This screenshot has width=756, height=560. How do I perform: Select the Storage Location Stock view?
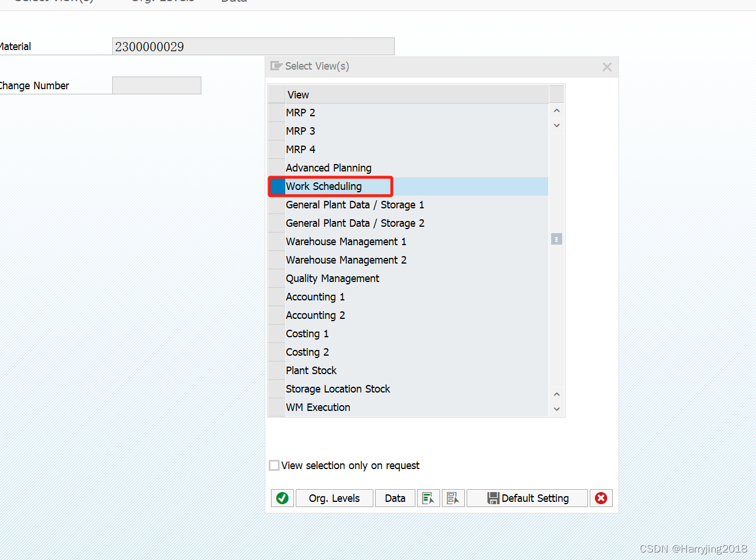338,389
